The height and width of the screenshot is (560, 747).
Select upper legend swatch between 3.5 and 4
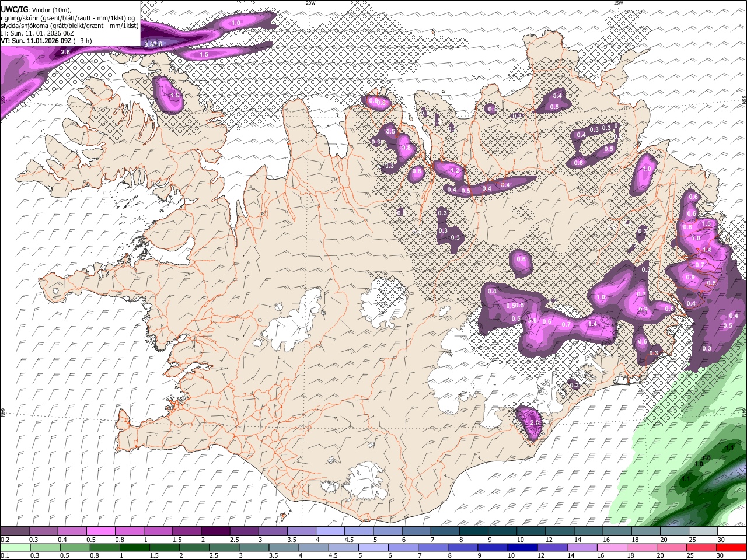301,531
